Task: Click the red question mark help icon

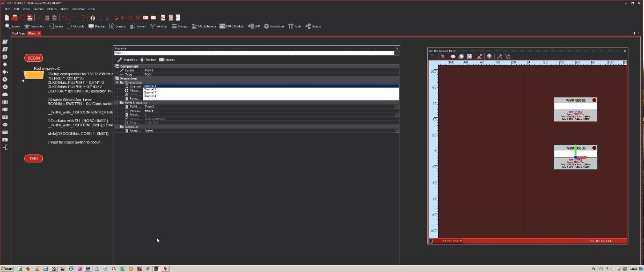Action: 83,18
